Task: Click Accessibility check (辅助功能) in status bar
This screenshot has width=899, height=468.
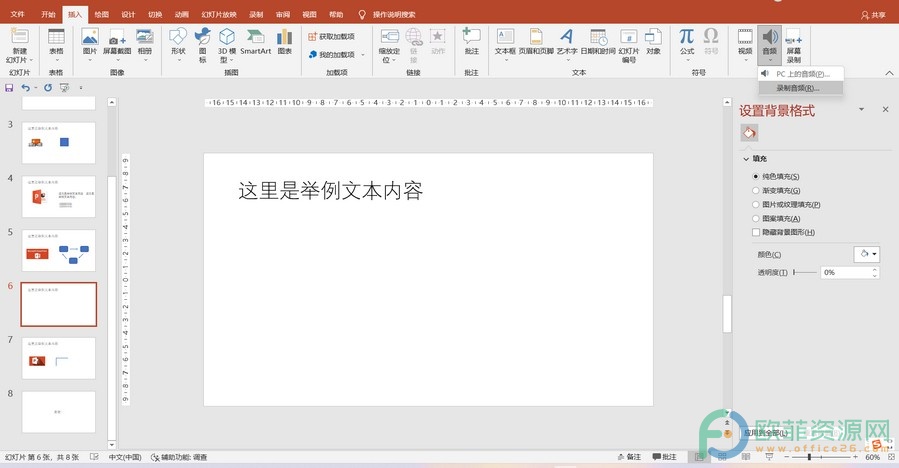Action: (179, 457)
